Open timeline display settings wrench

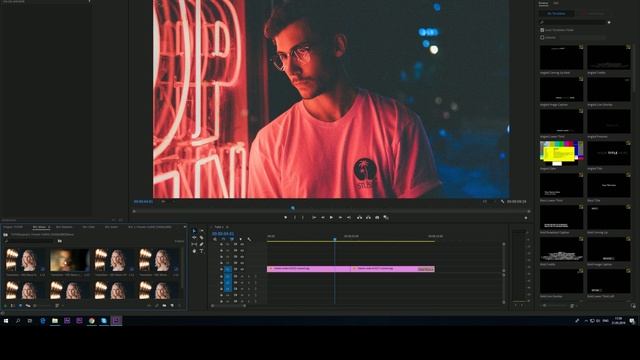[249, 239]
